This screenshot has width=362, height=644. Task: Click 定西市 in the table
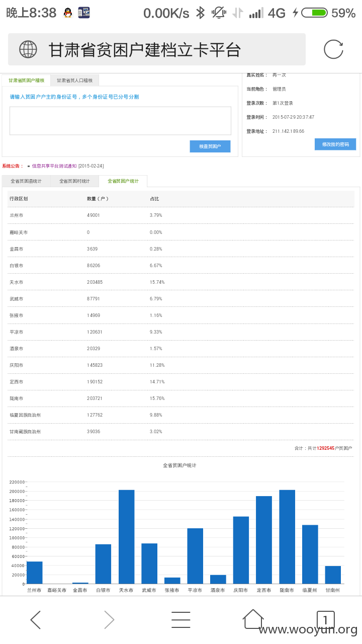pyautogui.click(x=16, y=382)
